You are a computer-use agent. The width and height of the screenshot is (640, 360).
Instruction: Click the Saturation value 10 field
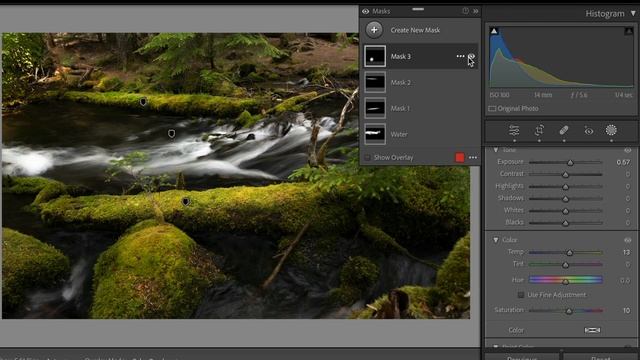tap(627, 311)
